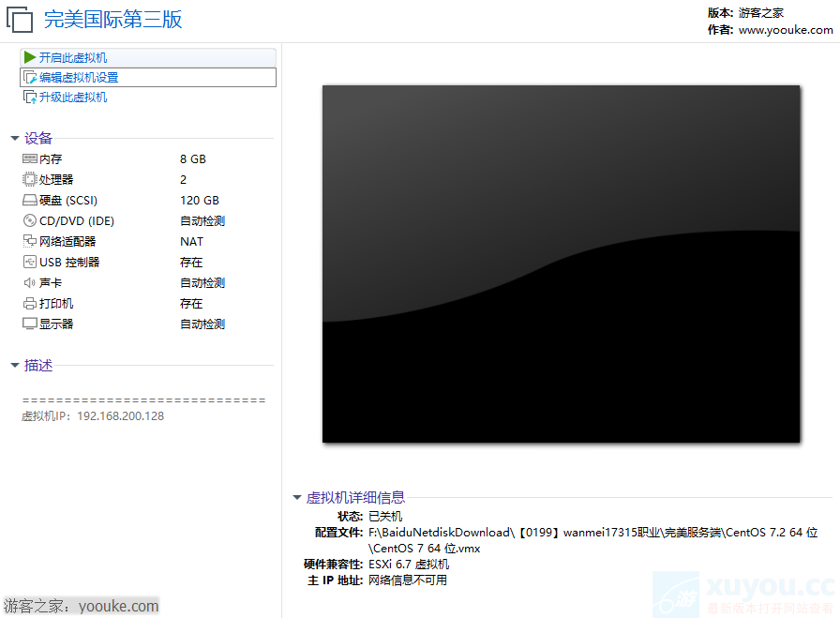Click the green play icon to power on

[x=30, y=58]
